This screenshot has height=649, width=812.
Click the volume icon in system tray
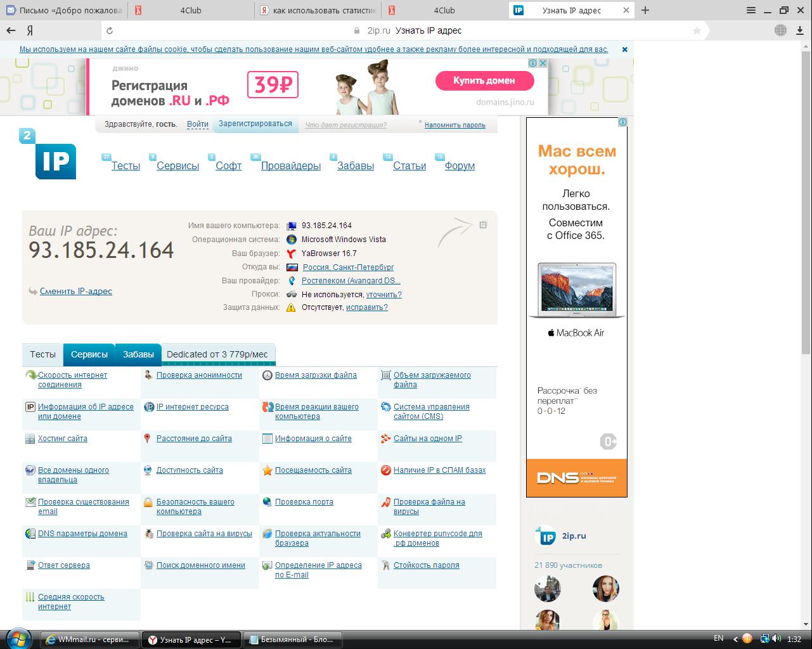coord(777,639)
